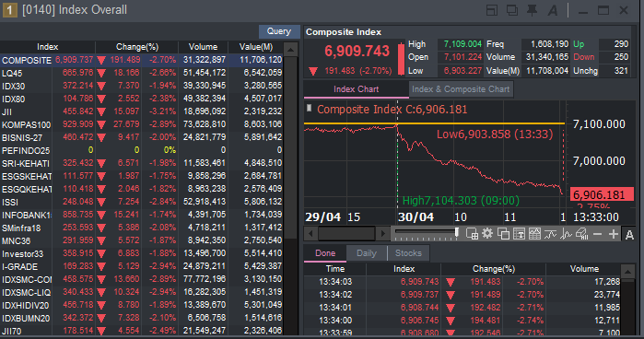644x339 pixels.
Task: Click left arrow of chart horizontal scrollbar
Action: point(310,234)
